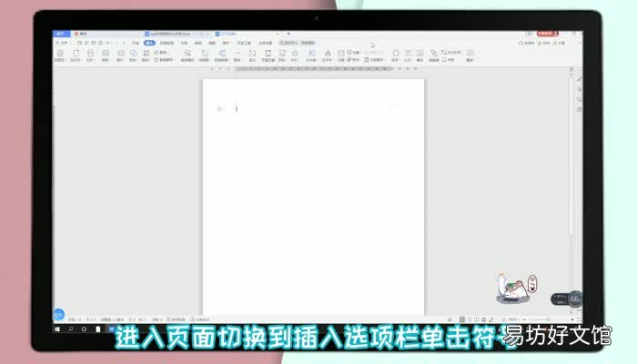Click the Bookmark button below Cross-reference

(448, 60)
